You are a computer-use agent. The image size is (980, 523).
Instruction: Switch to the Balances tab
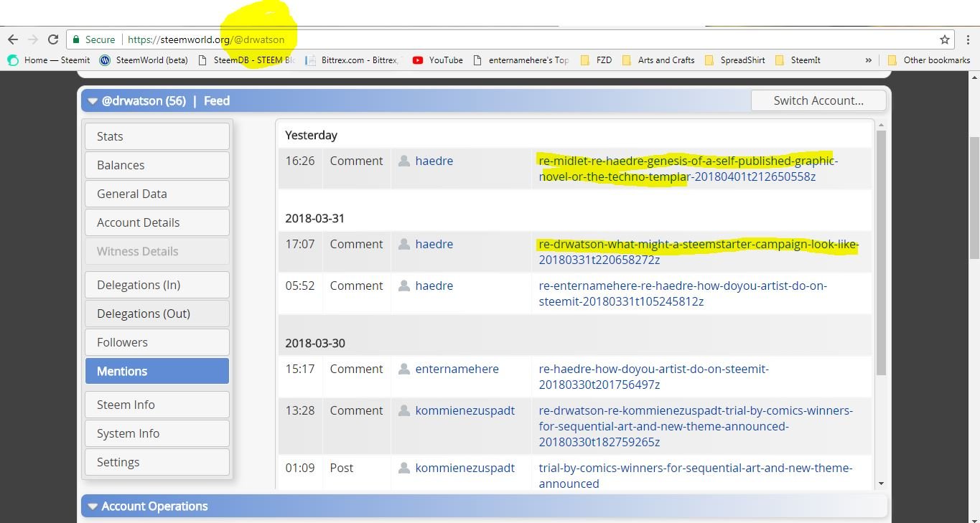157,165
